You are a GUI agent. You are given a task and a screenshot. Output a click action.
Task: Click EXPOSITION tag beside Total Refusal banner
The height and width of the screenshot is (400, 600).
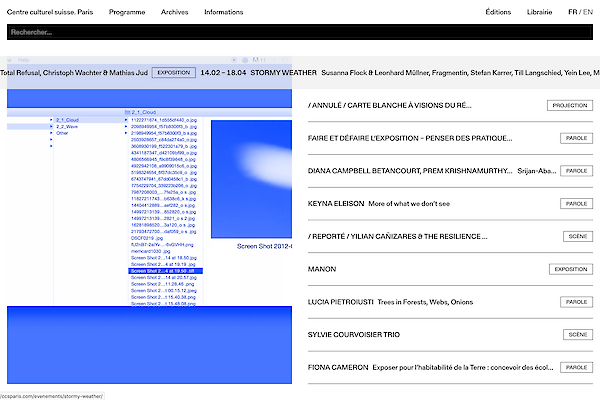point(174,73)
